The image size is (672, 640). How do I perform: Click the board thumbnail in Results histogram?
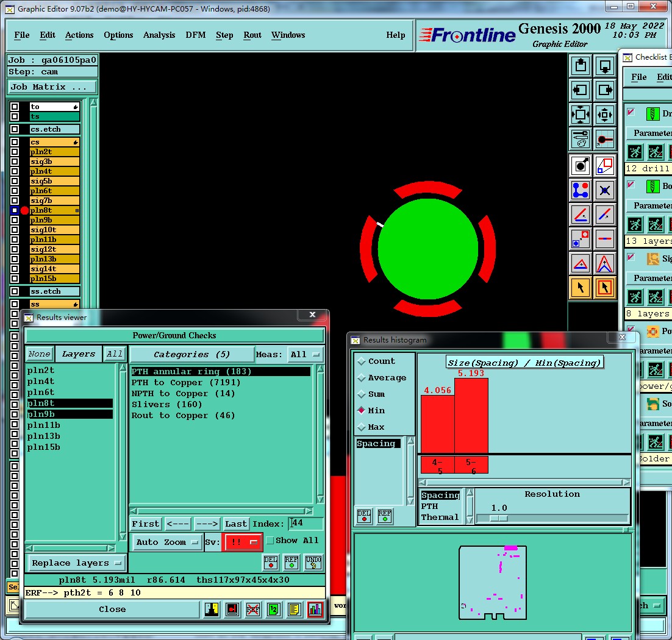[x=493, y=583]
